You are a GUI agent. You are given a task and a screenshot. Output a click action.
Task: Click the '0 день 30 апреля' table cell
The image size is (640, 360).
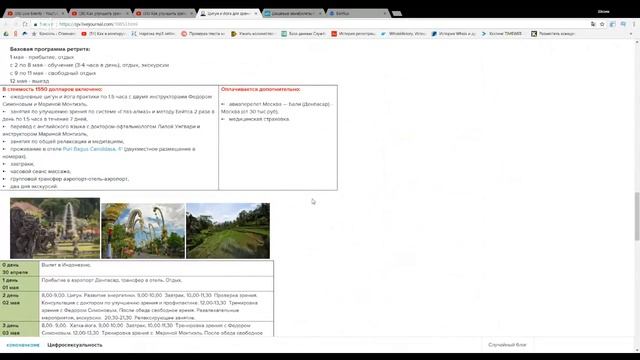coord(20,269)
